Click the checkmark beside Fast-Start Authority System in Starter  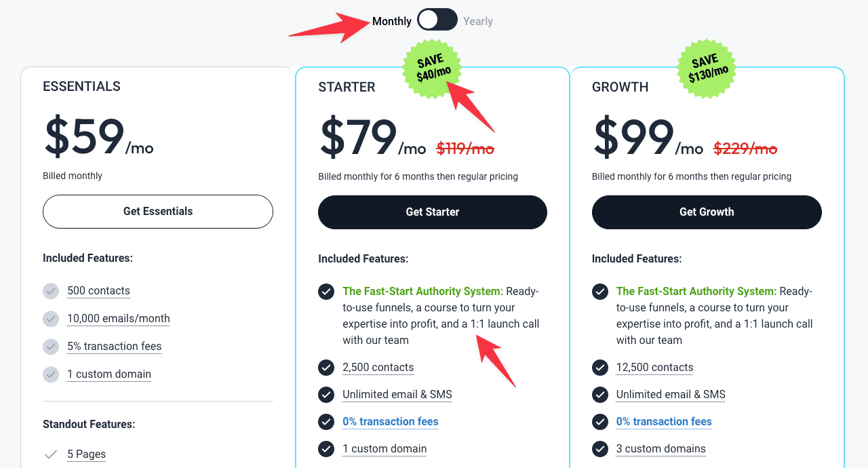point(325,292)
